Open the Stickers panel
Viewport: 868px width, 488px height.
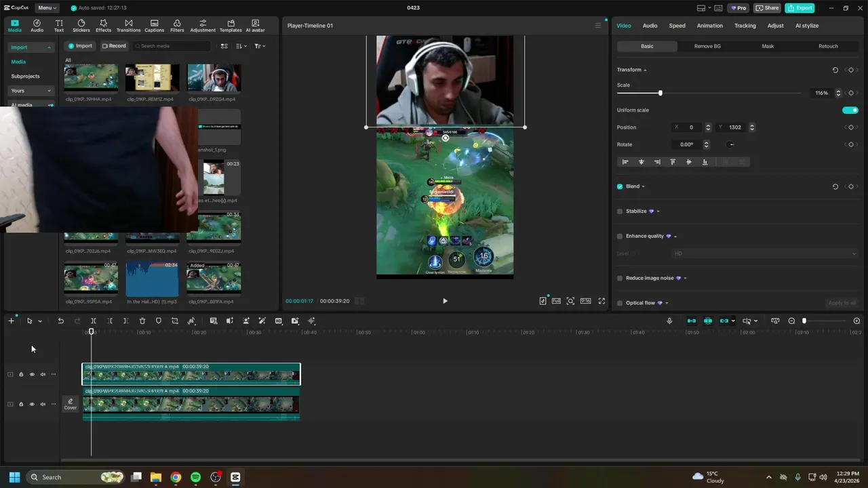[81, 26]
